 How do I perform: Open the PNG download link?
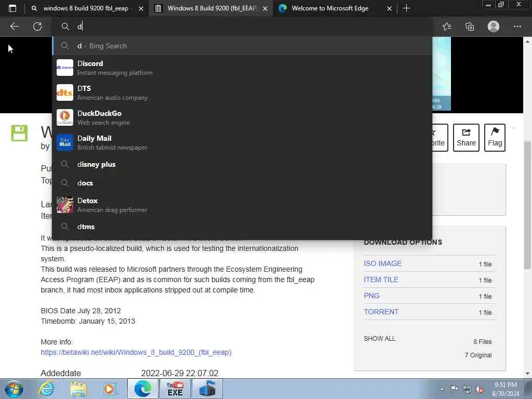(x=371, y=296)
